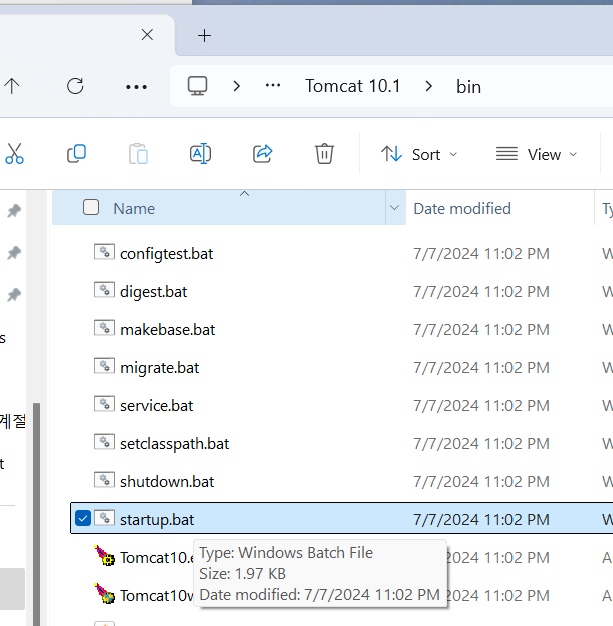Expand the chevron after Tomcat 10.1 breadcrumb
Viewport: 613px width, 626px height.
pos(429,86)
